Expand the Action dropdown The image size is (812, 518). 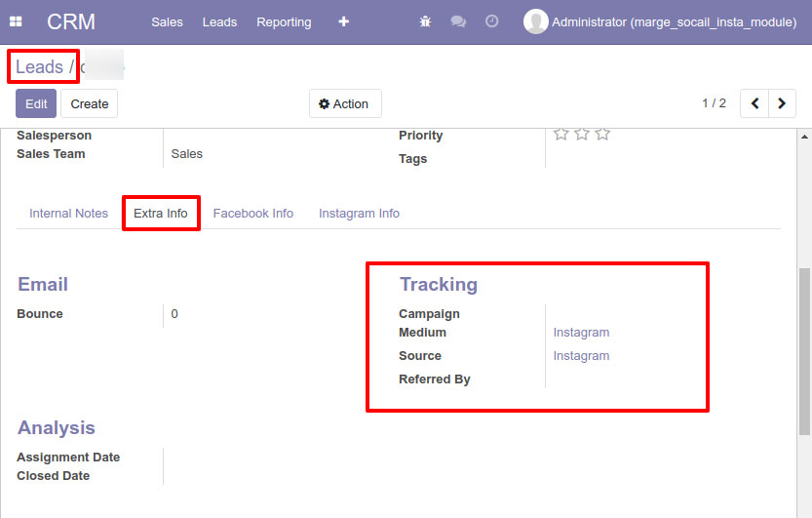coord(344,103)
